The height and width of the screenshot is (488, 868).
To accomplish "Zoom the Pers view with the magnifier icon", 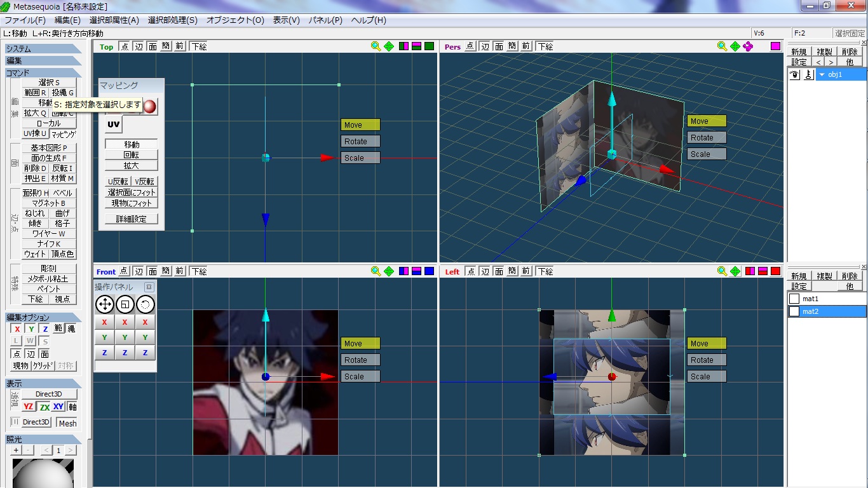I will pos(722,46).
